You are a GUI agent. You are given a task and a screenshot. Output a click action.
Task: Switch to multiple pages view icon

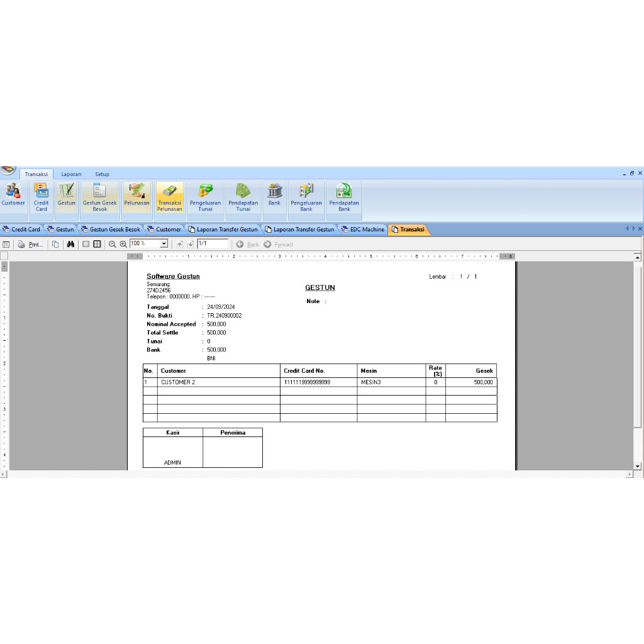point(97,245)
